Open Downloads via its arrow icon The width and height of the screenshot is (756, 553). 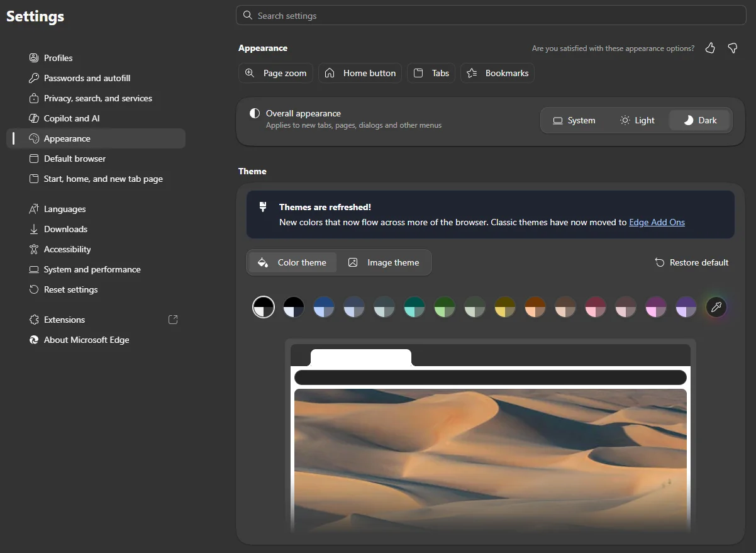(34, 229)
